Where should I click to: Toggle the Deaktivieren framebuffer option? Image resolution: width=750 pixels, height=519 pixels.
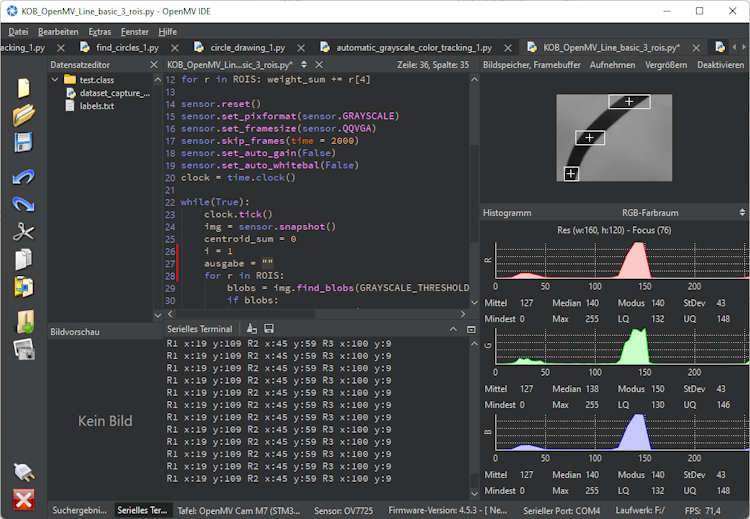pyautogui.click(x=720, y=65)
